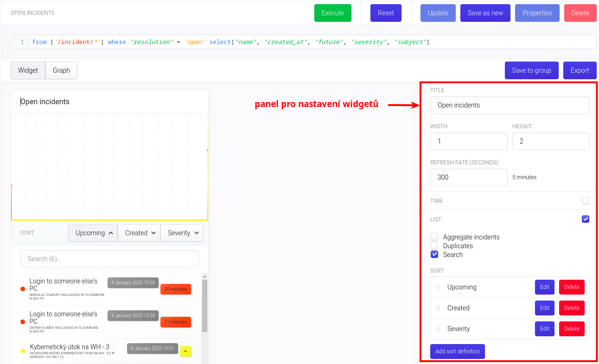Viewport: 599px width, 364px height.
Task: Click red severity dot of first incident
Action: 23,289
